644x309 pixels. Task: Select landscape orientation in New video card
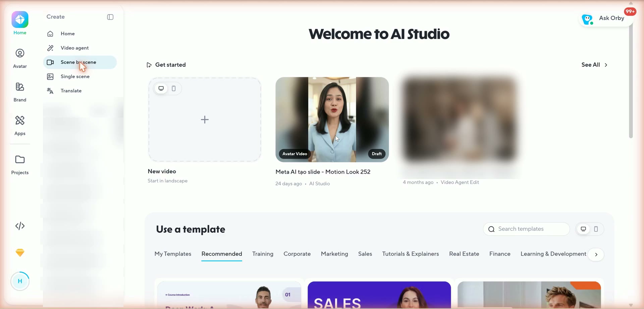pos(161,88)
